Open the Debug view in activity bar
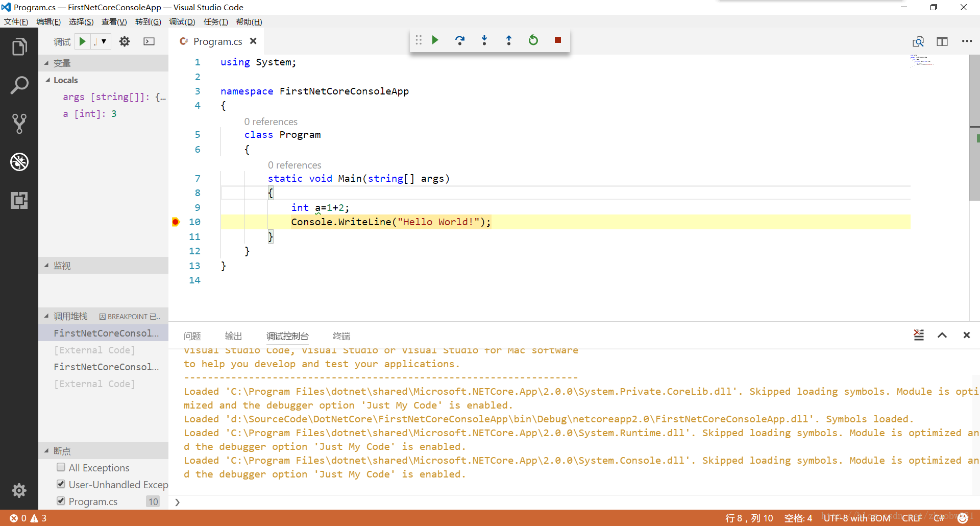980x526 pixels. 19,162
